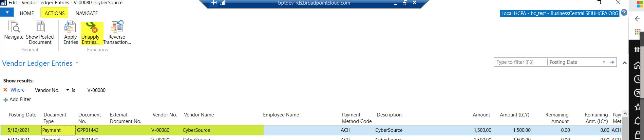Focus the Type to filter (F3) box
This screenshot has height=140, width=644.
coord(521,62)
